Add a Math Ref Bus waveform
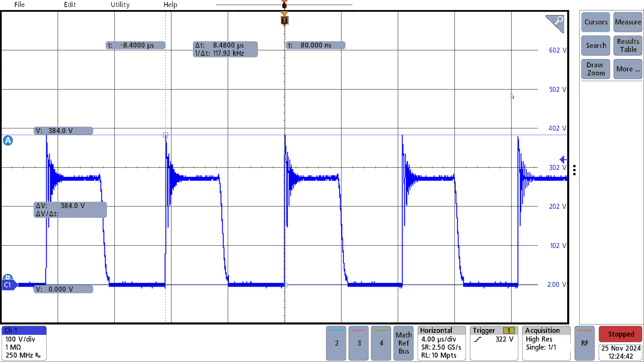Screen dimensions: 644x362 tap(404, 343)
